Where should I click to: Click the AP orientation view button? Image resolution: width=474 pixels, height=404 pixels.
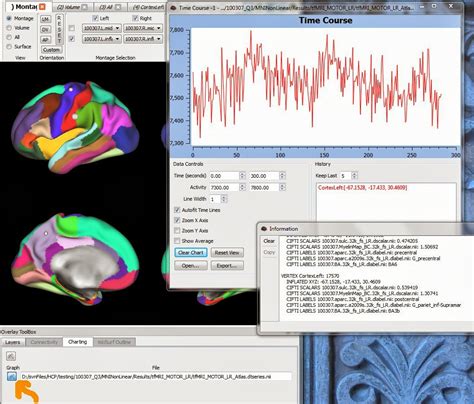45,39
